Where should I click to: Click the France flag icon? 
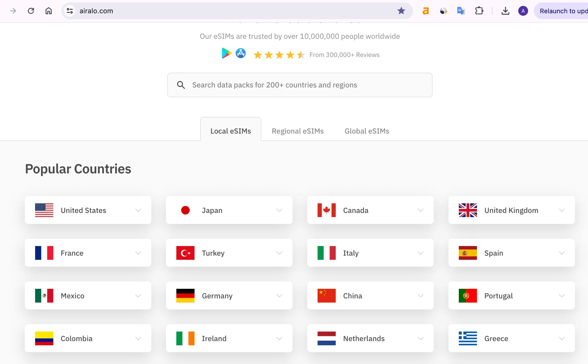44,253
